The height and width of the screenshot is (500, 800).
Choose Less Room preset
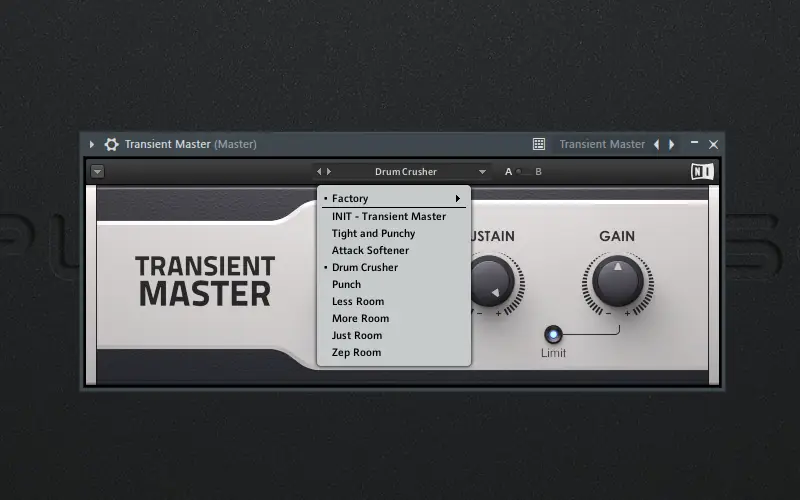pos(394,302)
